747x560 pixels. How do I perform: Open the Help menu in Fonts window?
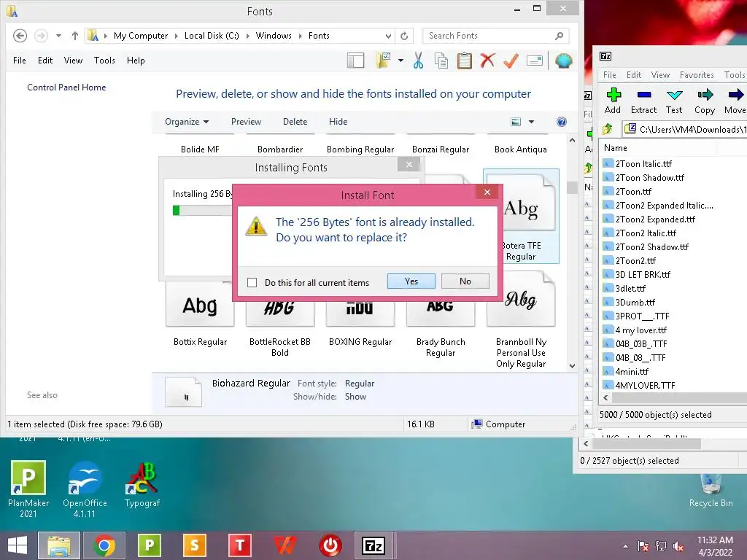click(136, 61)
